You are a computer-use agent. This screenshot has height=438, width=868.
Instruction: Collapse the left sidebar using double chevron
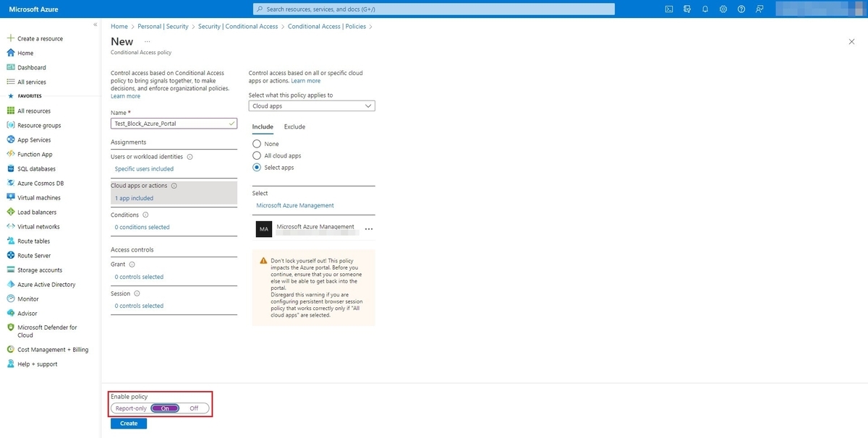click(95, 25)
